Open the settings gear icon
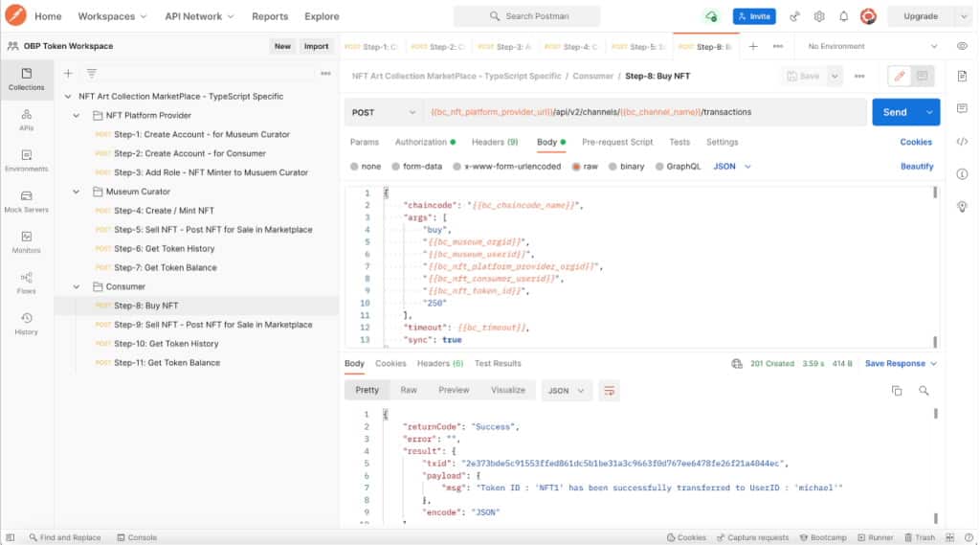Image resolution: width=980 pixels, height=545 pixels. pos(819,16)
